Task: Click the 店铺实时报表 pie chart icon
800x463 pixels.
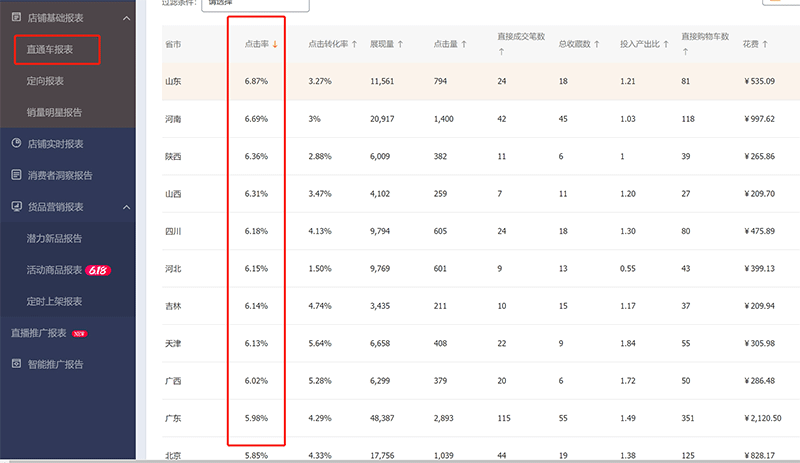Action: [16, 144]
